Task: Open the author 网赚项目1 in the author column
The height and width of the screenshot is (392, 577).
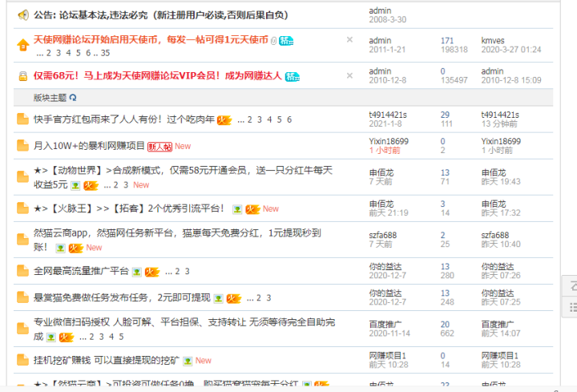Action: click(388, 356)
